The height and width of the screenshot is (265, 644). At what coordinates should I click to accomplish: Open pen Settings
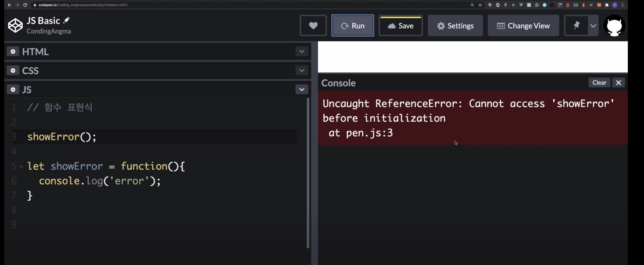[455, 25]
